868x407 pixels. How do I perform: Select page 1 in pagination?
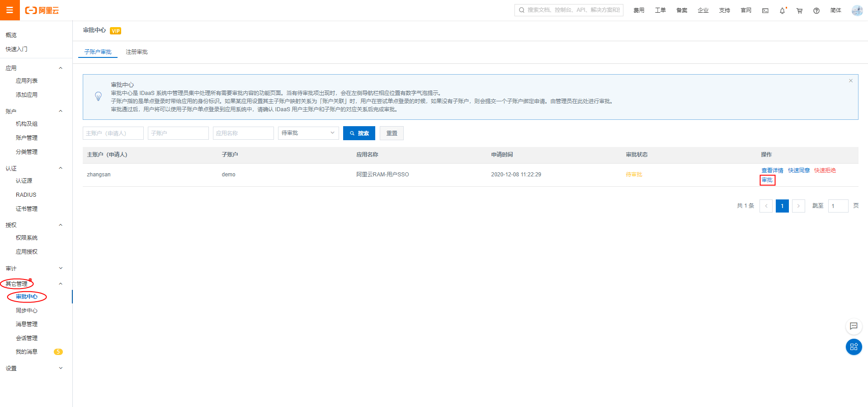pyautogui.click(x=782, y=206)
